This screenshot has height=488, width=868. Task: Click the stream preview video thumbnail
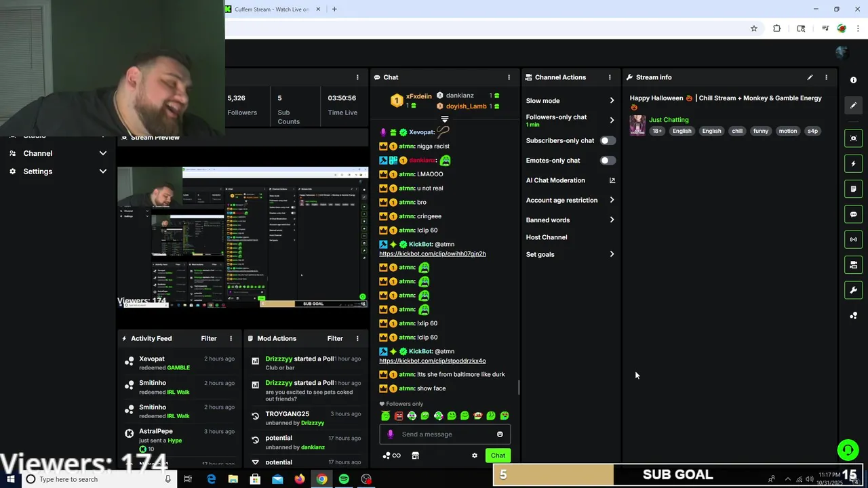(242, 237)
